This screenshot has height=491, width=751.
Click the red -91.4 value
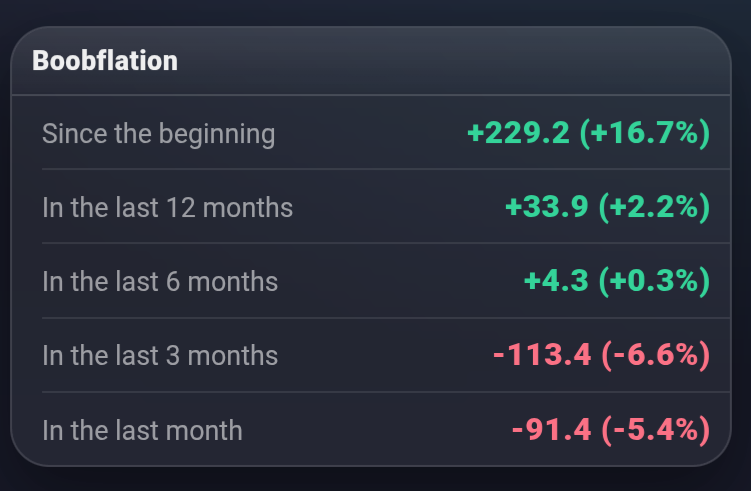pos(550,430)
